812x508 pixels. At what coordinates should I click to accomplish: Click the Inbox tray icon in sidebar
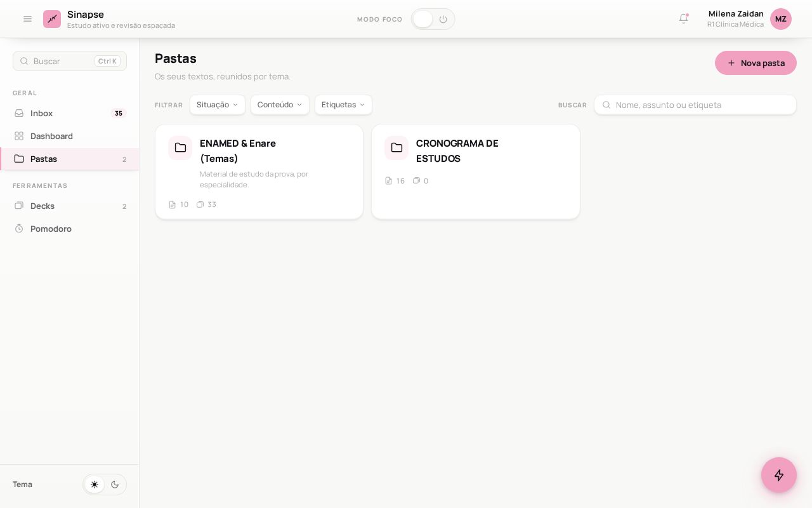click(19, 113)
